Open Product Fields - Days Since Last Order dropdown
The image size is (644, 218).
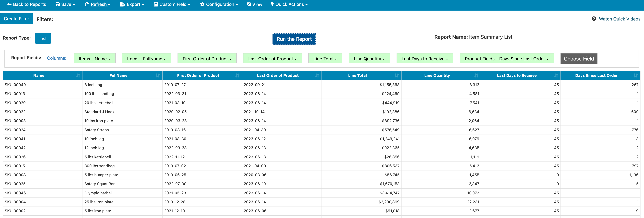[507, 59]
